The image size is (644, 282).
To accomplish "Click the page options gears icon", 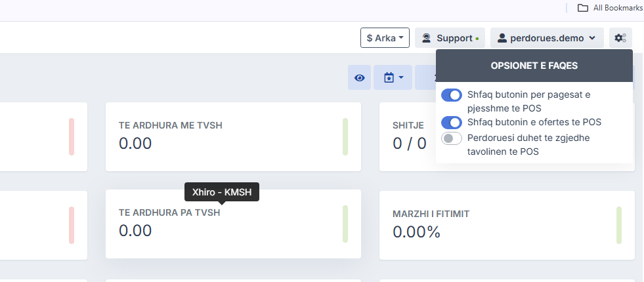I will [x=620, y=38].
